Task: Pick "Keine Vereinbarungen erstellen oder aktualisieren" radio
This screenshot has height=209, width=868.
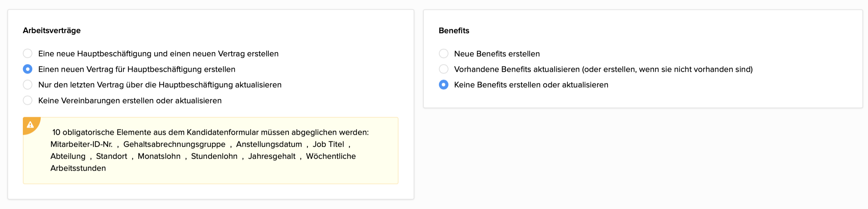Action: point(28,101)
